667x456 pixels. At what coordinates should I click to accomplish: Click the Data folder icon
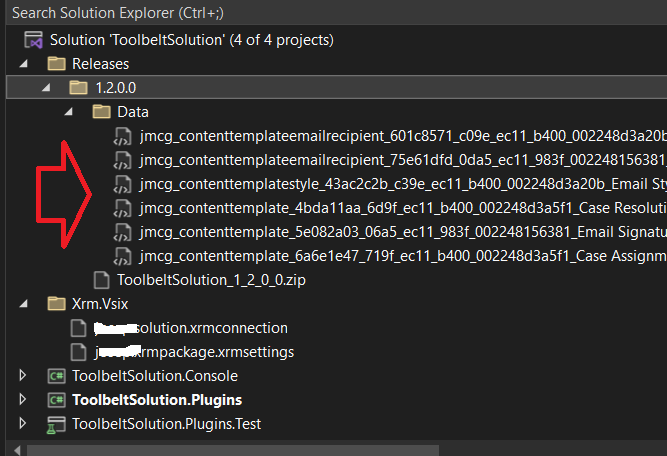tap(101, 112)
